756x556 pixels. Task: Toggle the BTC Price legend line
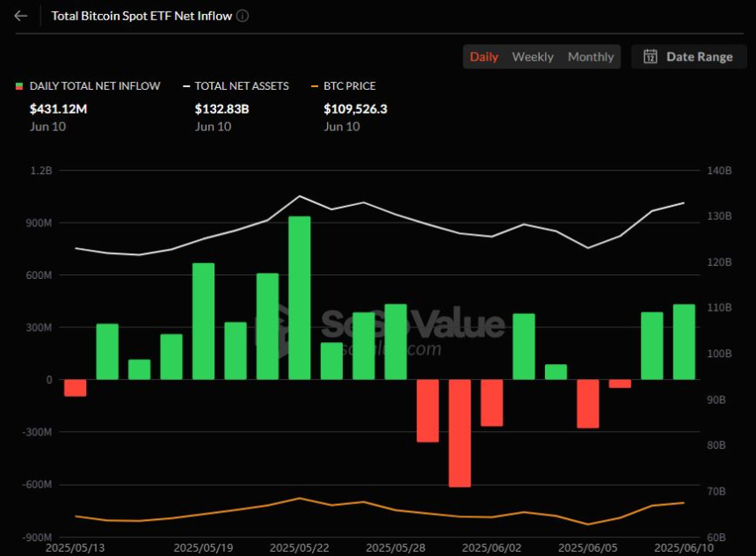pyautogui.click(x=315, y=86)
